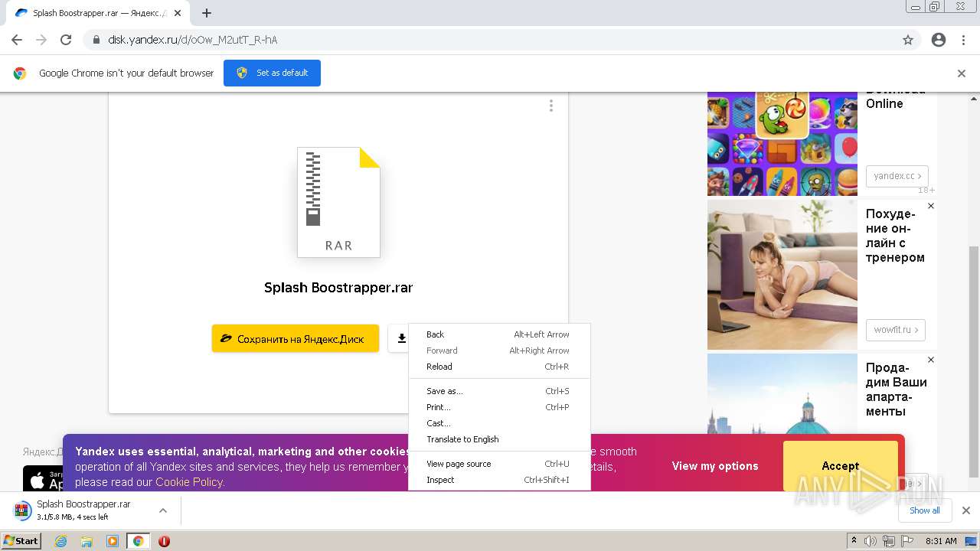Choose Save as... in context menu
This screenshot has height=551, width=980.
(x=499, y=391)
